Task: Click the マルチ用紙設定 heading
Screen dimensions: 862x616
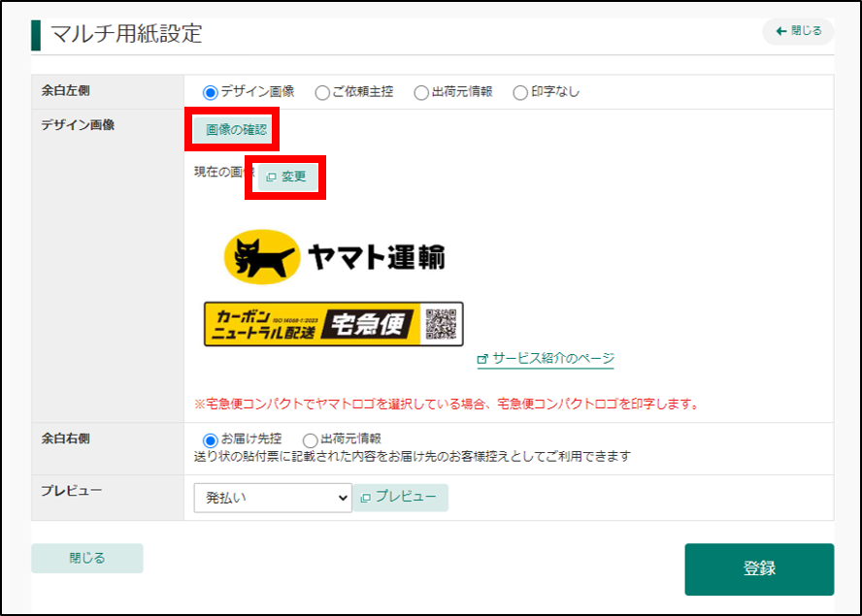Action: click(x=127, y=34)
